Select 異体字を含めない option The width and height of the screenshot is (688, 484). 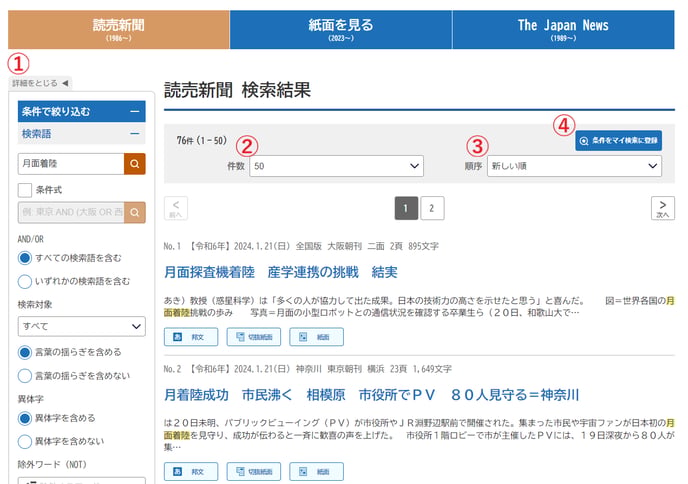pos(25,441)
